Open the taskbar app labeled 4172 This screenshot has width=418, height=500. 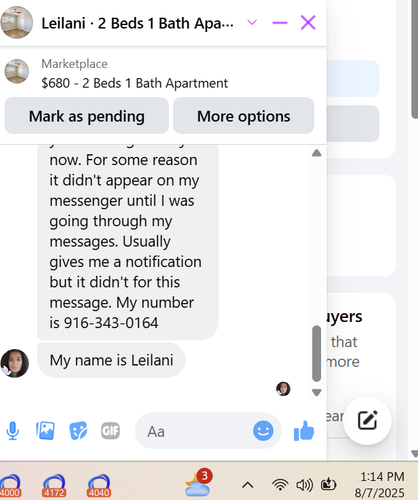click(54, 486)
